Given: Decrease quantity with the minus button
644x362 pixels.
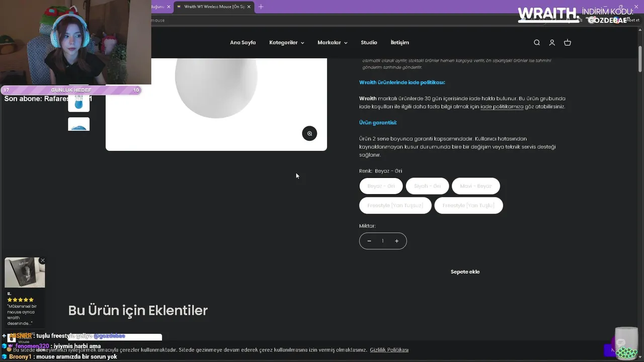Looking at the screenshot, I should [x=369, y=241].
